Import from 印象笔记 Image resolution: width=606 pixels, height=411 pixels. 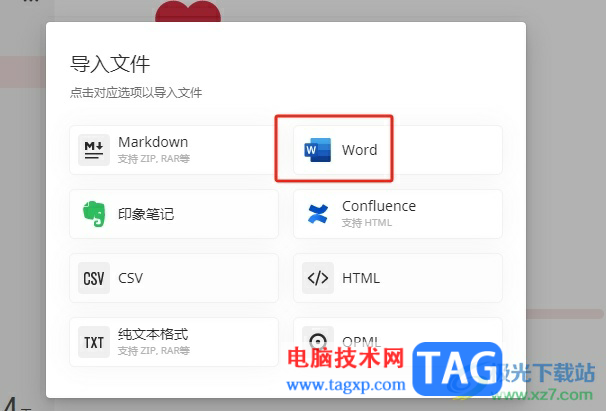point(174,214)
